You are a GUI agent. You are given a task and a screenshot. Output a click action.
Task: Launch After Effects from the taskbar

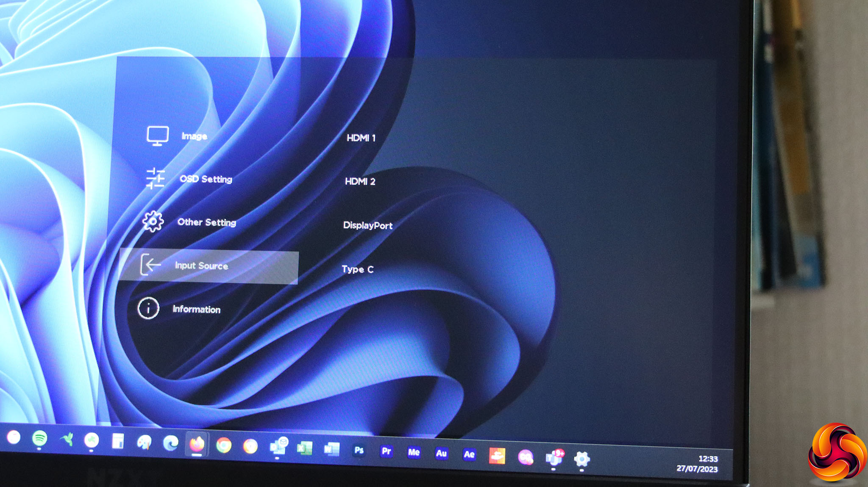pyautogui.click(x=469, y=454)
